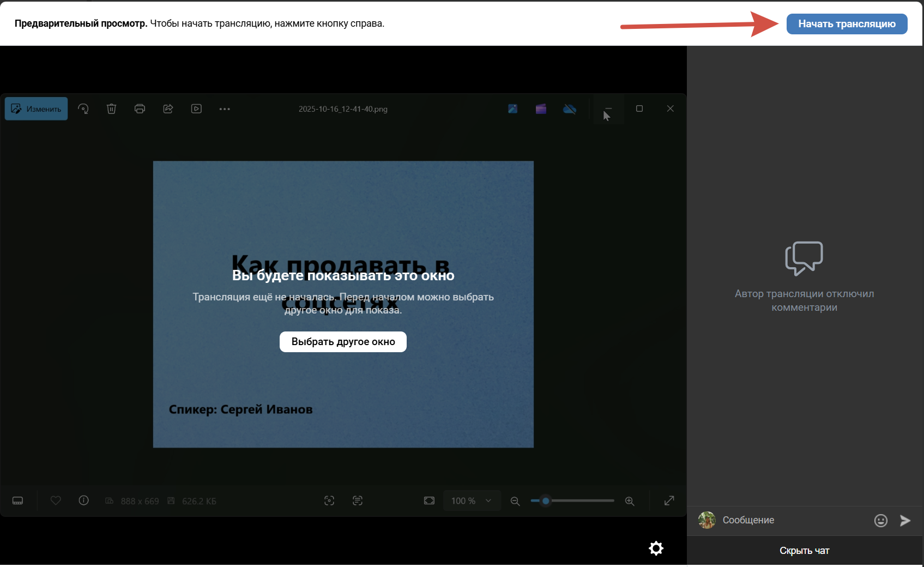
Task: Share the image via share icon
Action: tap(168, 109)
